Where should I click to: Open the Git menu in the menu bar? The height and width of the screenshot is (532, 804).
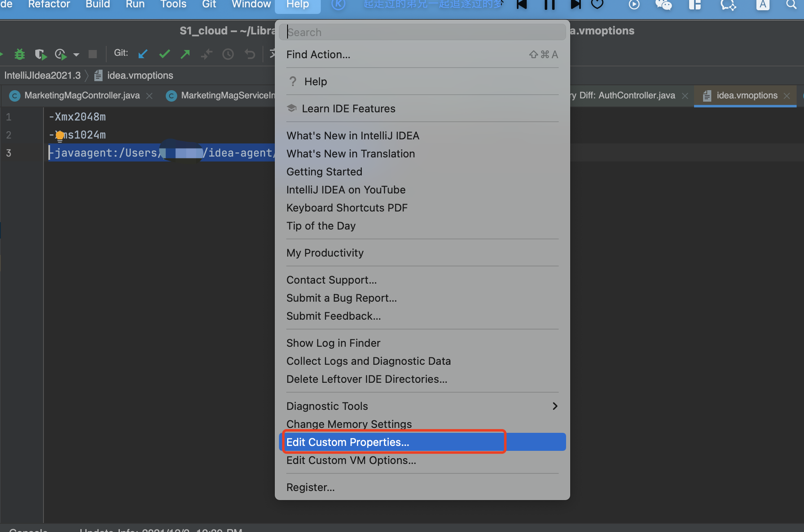209,5
